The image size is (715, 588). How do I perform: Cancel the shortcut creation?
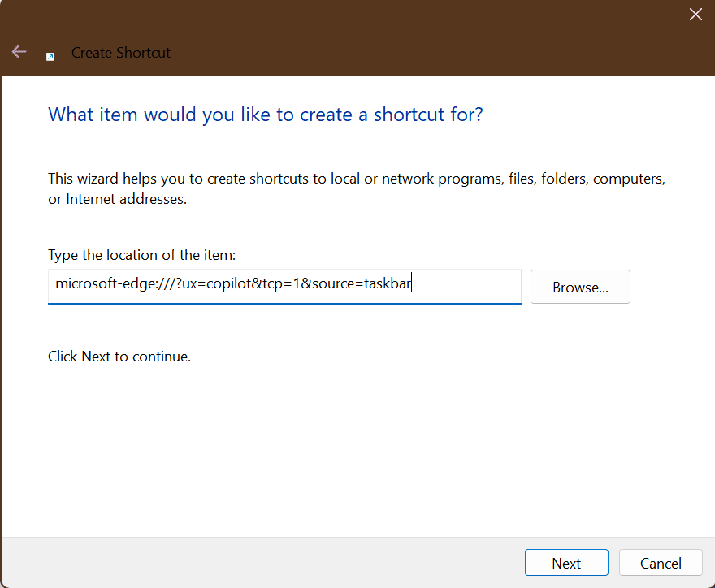(661, 563)
